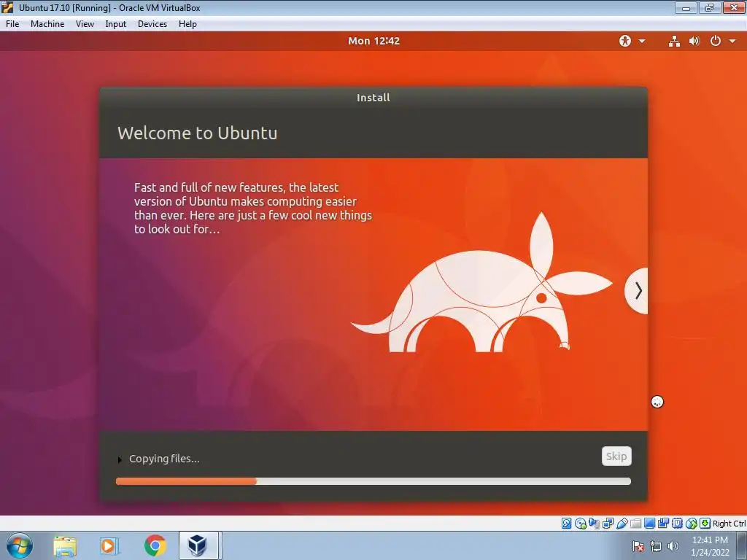This screenshot has width=747, height=560.
Task: Click the mouse integration indicator icon
Action: 692,524
